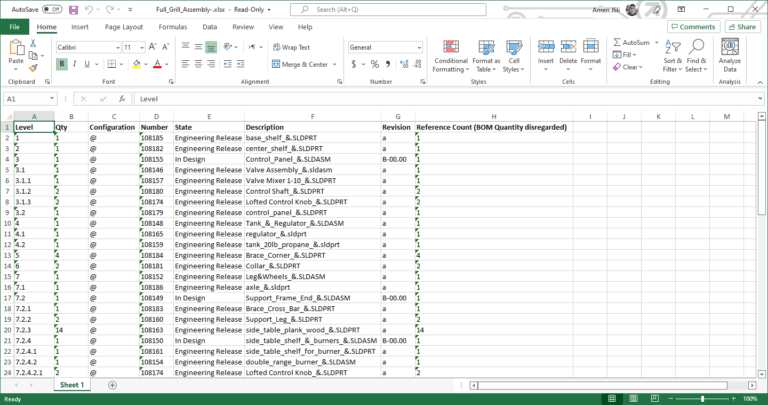This screenshot has height=405, width=768.
Task: Click the Insert cells icon
Action: click(546, 47)
